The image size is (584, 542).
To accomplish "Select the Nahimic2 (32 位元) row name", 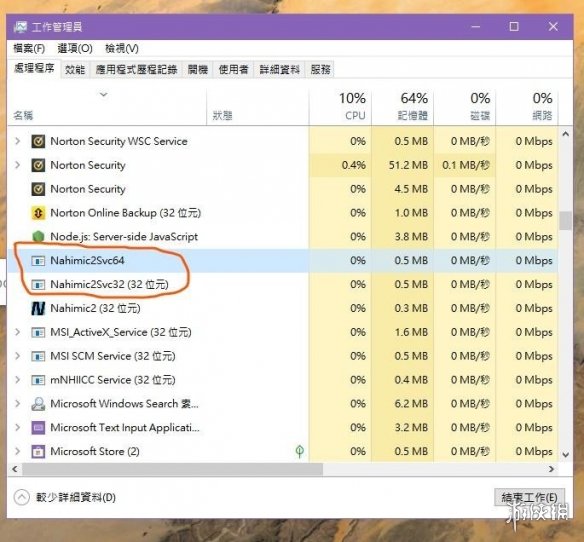I will tap(95, 308).
